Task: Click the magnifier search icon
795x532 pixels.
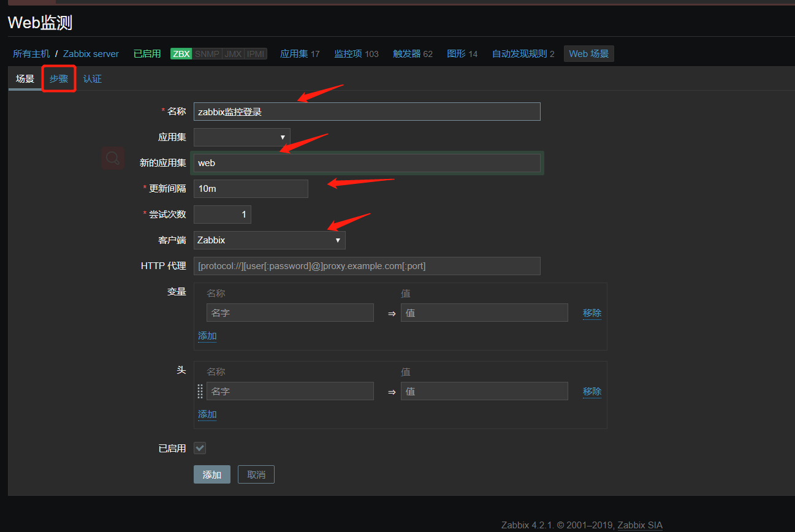Action: pyautogui.click(x=113, y=158)
